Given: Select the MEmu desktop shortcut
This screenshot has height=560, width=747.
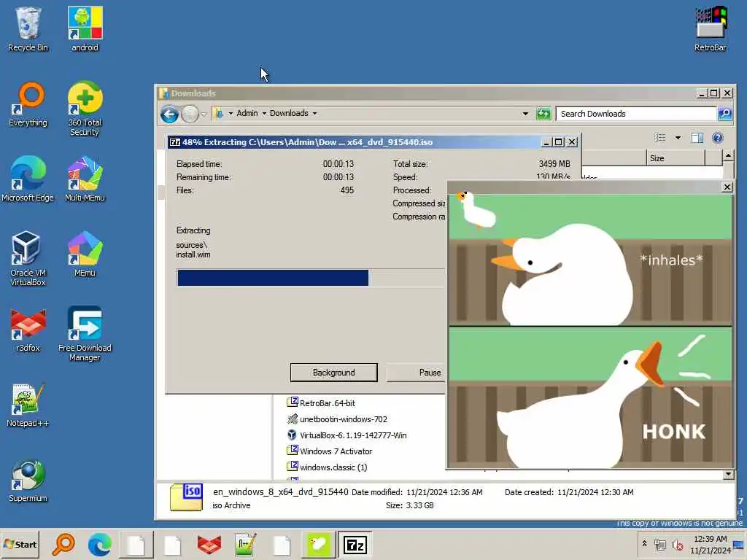Looking at the screenshot, I should 85,254.
